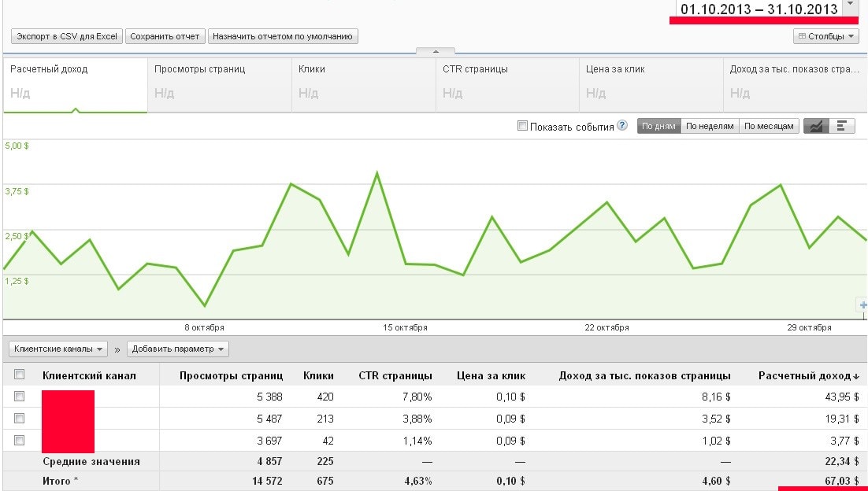Enable the Показать события checkbox
The image size is (868, 491).
(522, 126)
